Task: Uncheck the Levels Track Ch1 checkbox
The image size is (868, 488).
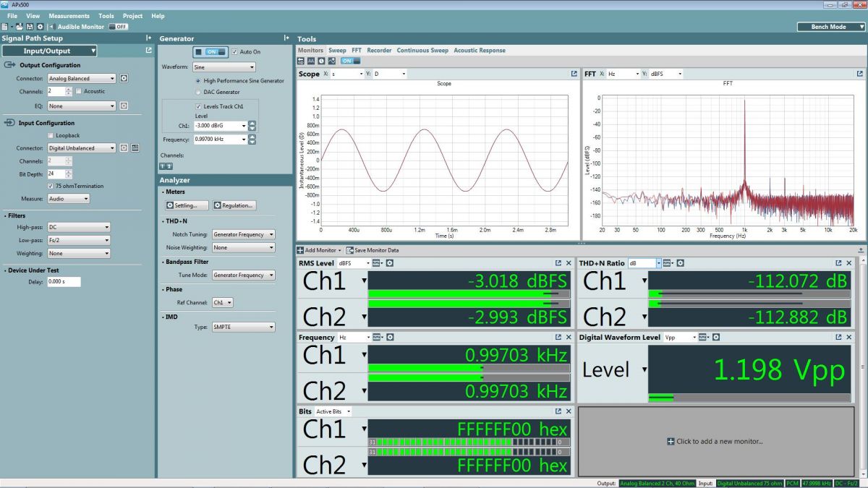Action: 200,106
